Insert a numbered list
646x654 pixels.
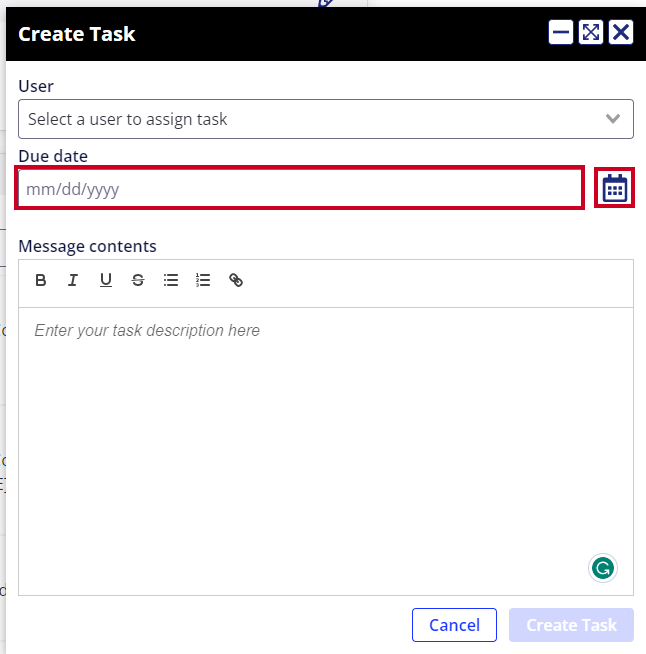(203, 280)
